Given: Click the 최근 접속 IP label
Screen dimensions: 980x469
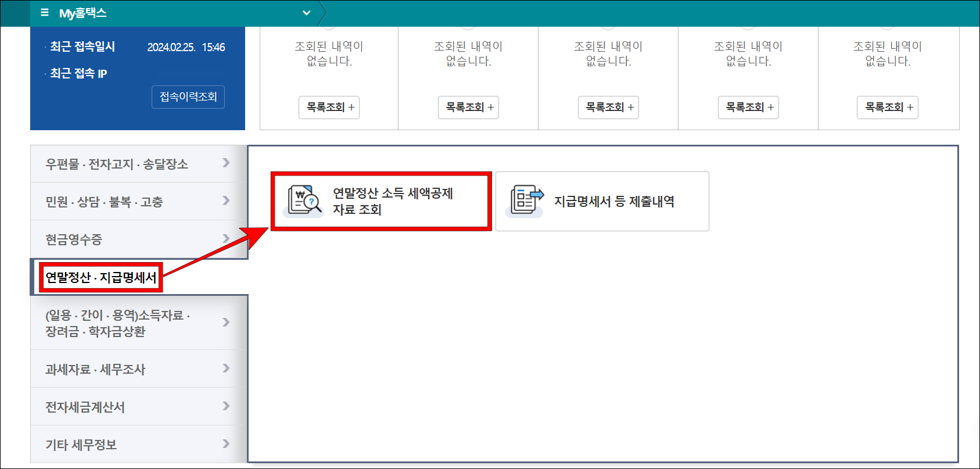Looking at the screenshot, I should tap(78, 73).
